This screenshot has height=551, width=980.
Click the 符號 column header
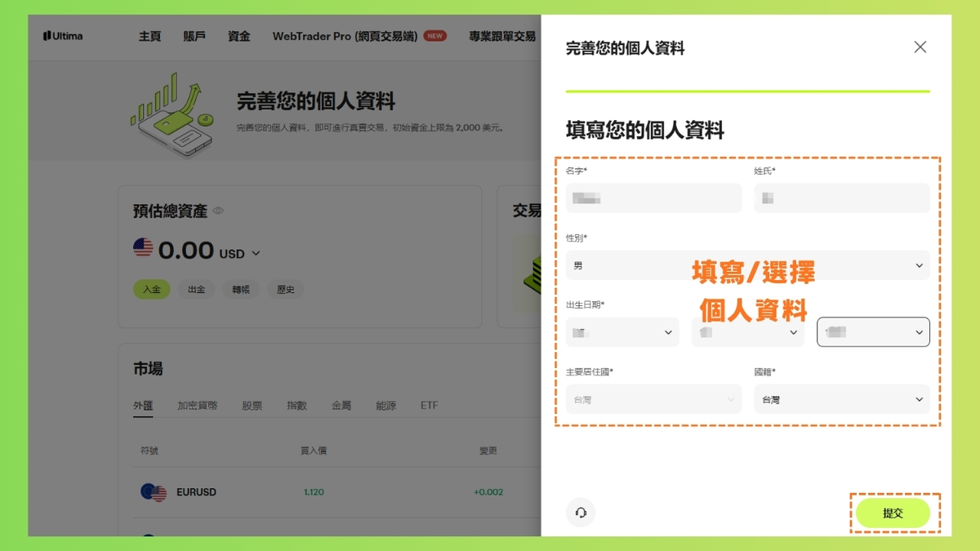click(149, 451)
